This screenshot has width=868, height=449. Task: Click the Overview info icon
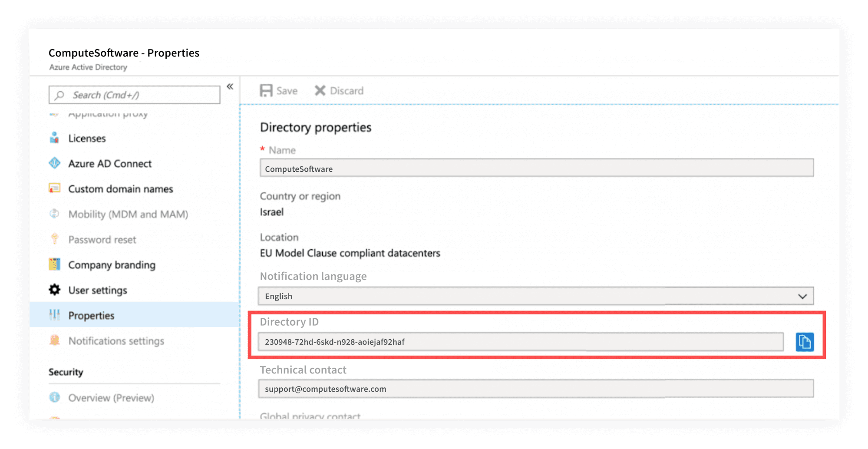(54, 397)
